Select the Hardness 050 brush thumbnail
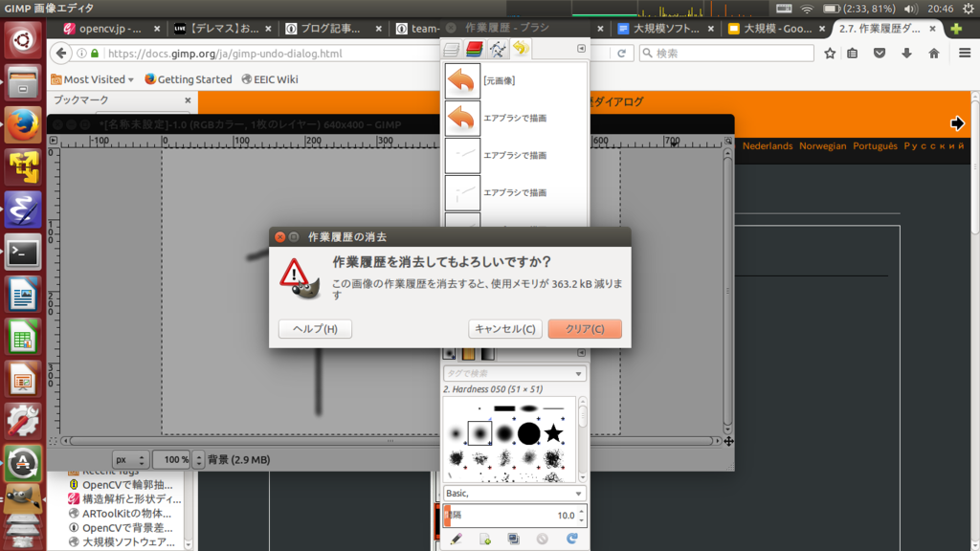 [x=480, y=433]
